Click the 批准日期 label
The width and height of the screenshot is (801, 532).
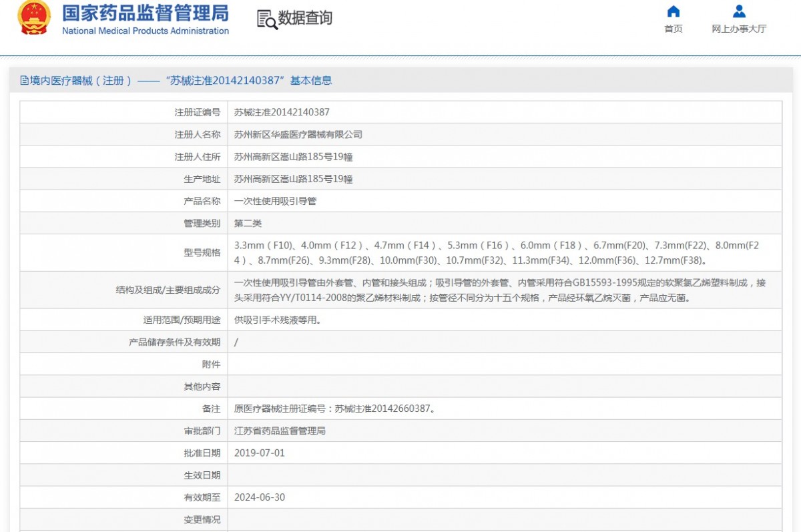202,453
